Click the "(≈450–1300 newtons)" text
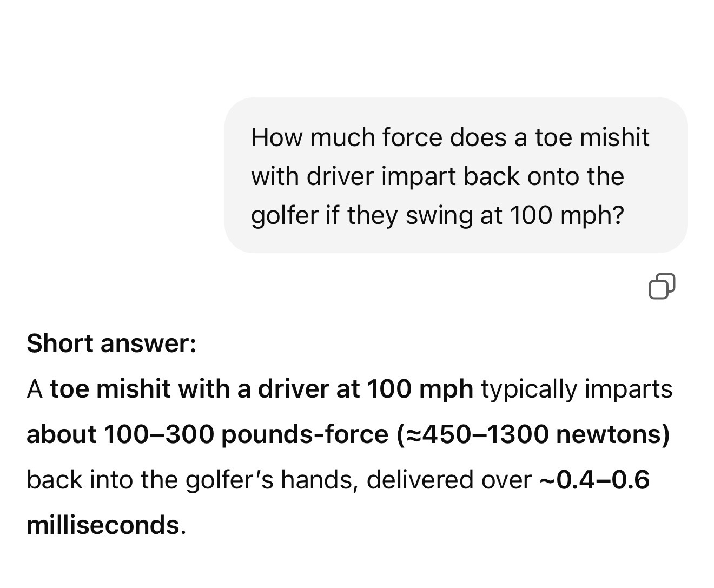714x588 pixels. pyautogui.click(x=533, y=434)
